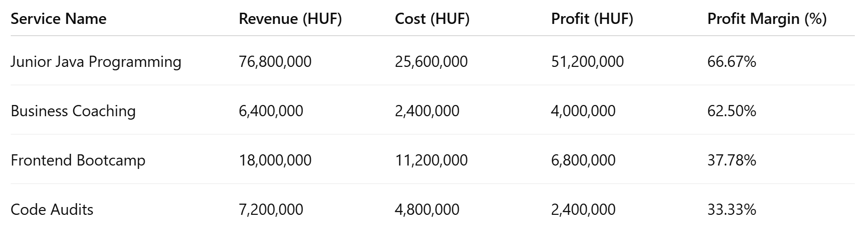Click the Revenue (HUF) column header
The height and width of the screenshot is (250, 868).
coord(290,19)
